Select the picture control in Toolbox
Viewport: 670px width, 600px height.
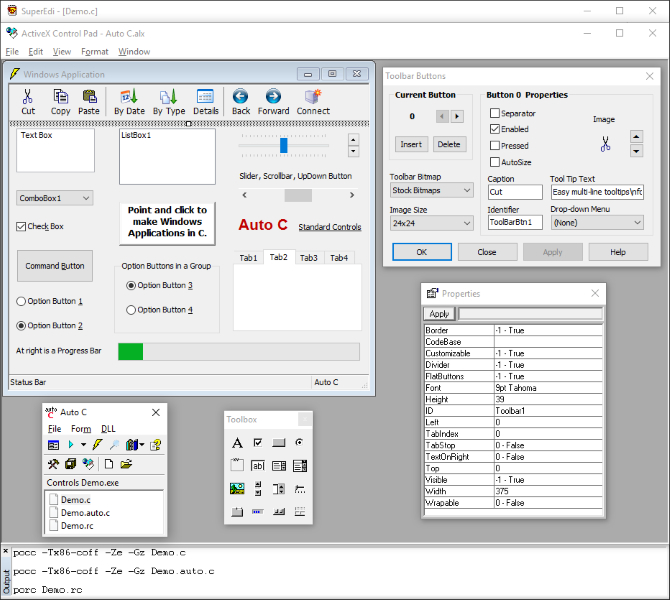pyautogui.click(x=237, y=488)
